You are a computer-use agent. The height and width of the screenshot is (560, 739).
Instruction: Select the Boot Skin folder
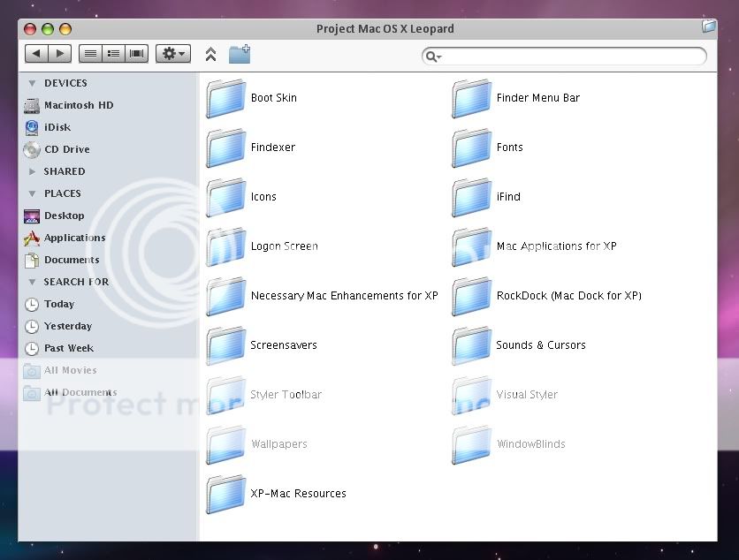225,99
